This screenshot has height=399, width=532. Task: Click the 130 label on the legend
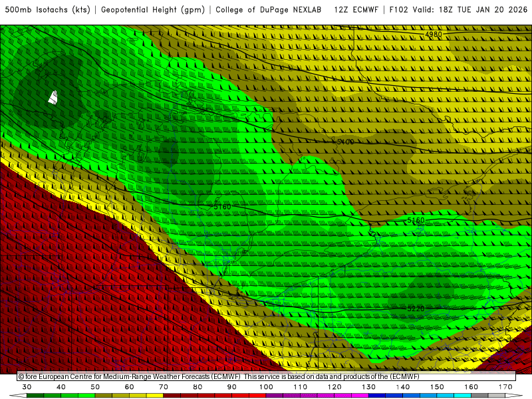tap(369, 387)
